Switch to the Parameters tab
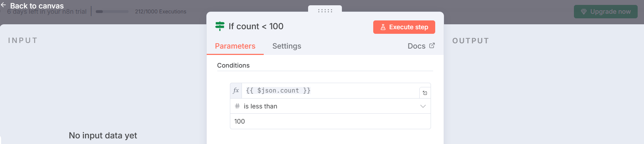The height and width of the screenshot is (144, 644). (235, 46)
